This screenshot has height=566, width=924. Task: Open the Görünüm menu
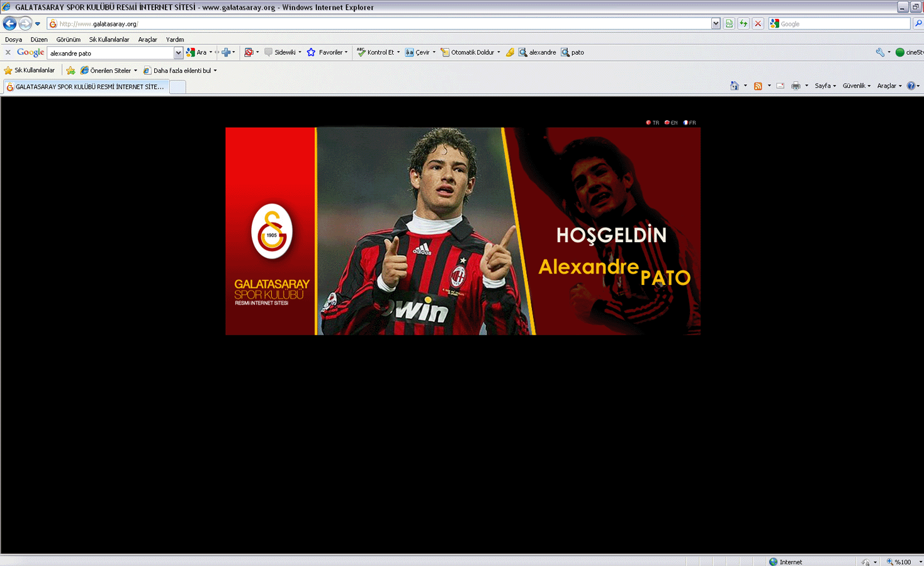click(x=68, y=40)
